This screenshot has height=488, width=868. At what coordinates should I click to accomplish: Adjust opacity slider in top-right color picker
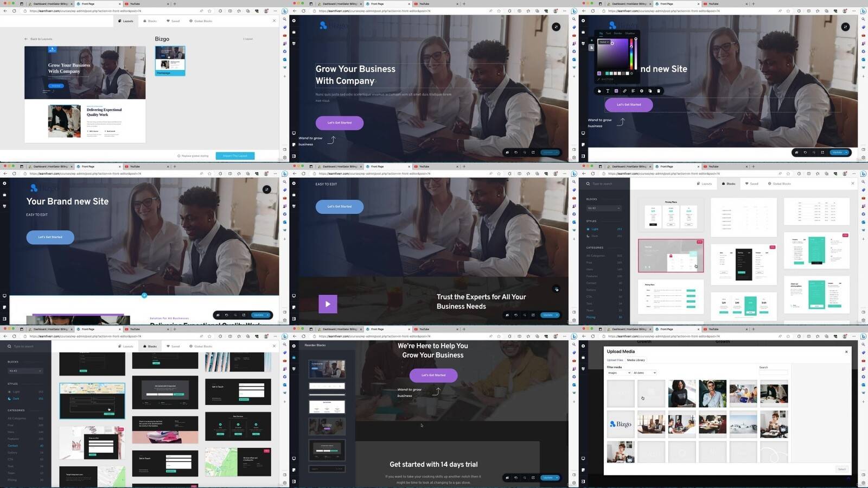pos(636,54)
